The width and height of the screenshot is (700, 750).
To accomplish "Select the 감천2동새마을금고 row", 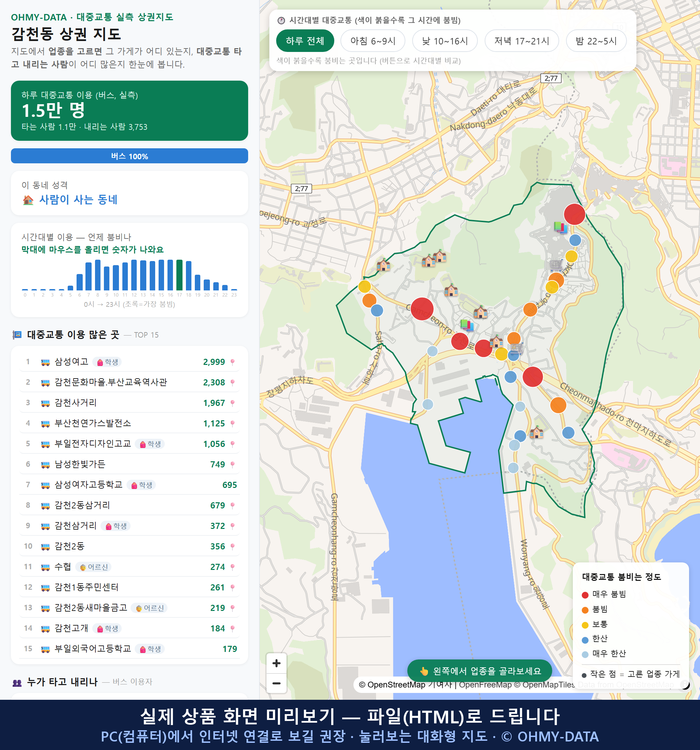I will (130, 608).
